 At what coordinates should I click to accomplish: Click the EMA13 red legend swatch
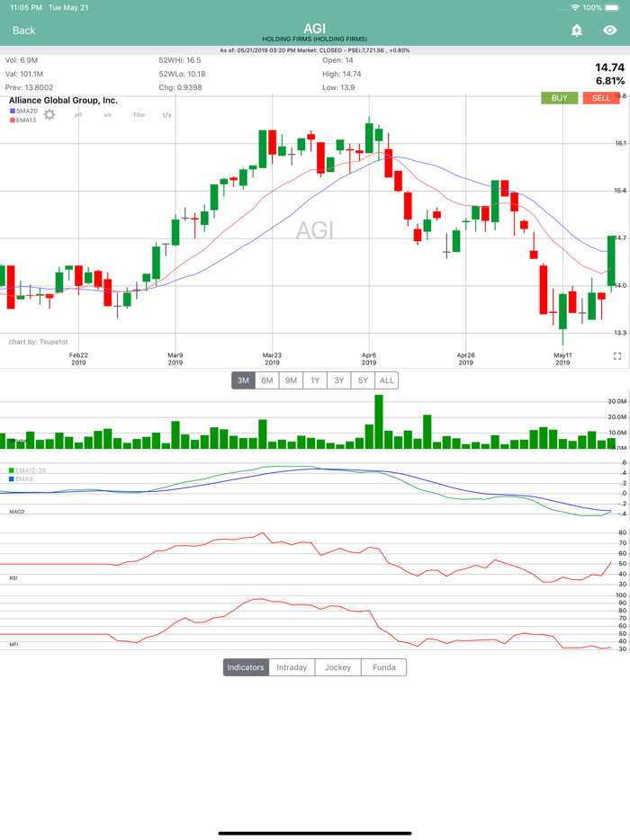click(13, 120)
